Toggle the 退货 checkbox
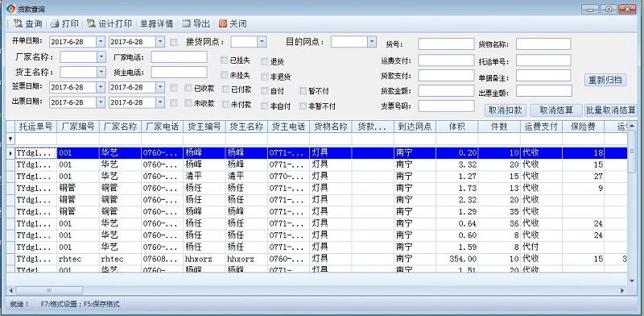Viewport: 644px width, 316px height. point(265,62)
